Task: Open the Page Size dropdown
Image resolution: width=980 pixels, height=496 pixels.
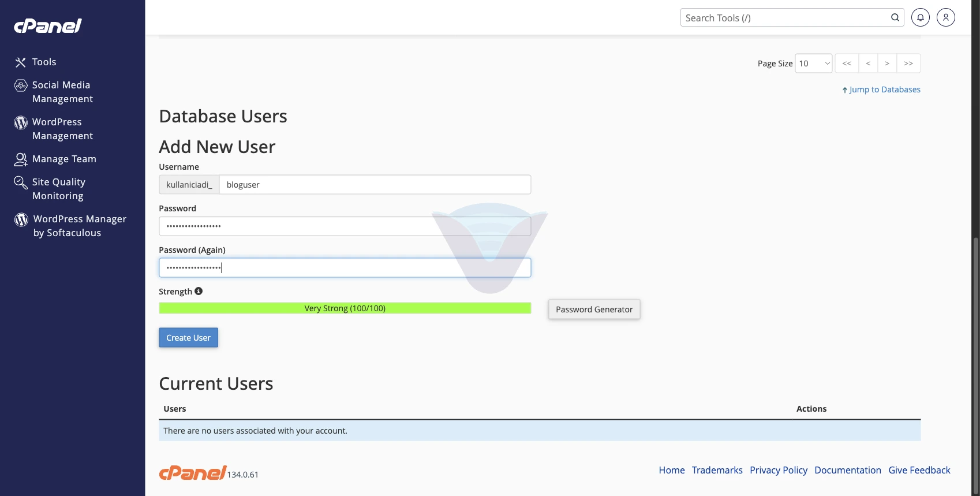Action: coord(814,64)
